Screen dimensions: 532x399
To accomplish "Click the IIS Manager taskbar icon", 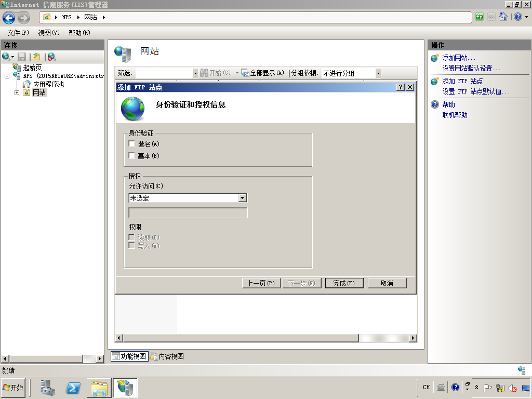I will coord(125,388).
